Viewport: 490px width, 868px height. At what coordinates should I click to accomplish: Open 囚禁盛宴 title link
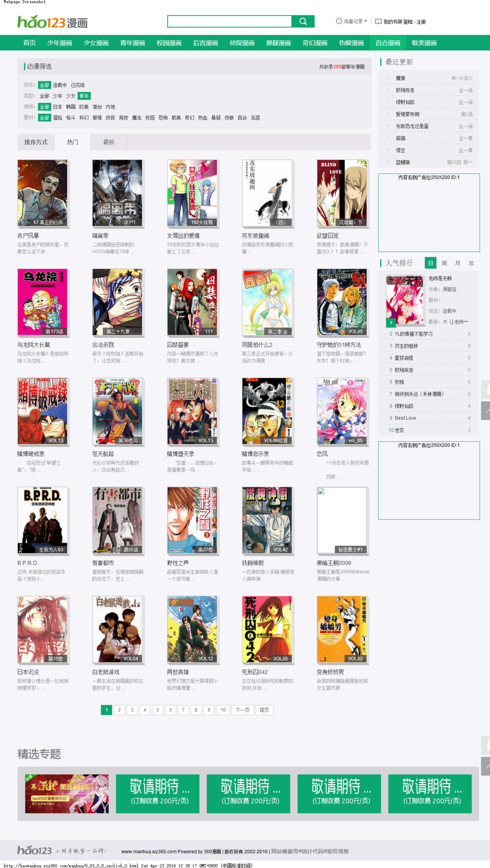tap(177, 344)
